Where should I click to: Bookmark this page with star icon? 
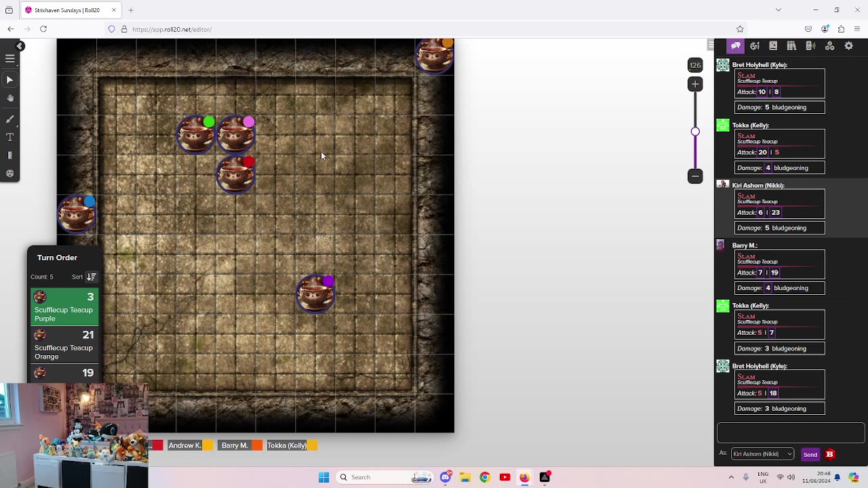(740, 29)
